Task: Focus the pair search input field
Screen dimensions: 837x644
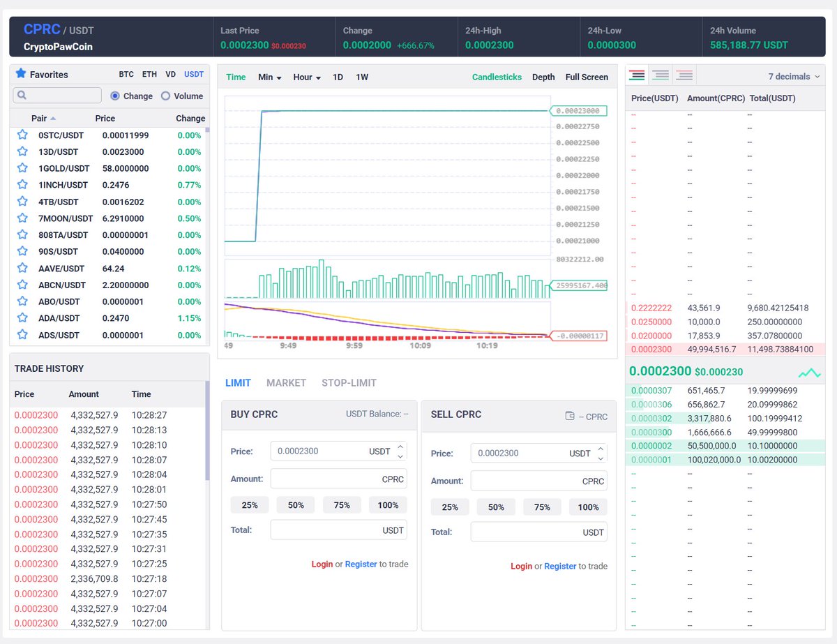Action: point(57,96)
